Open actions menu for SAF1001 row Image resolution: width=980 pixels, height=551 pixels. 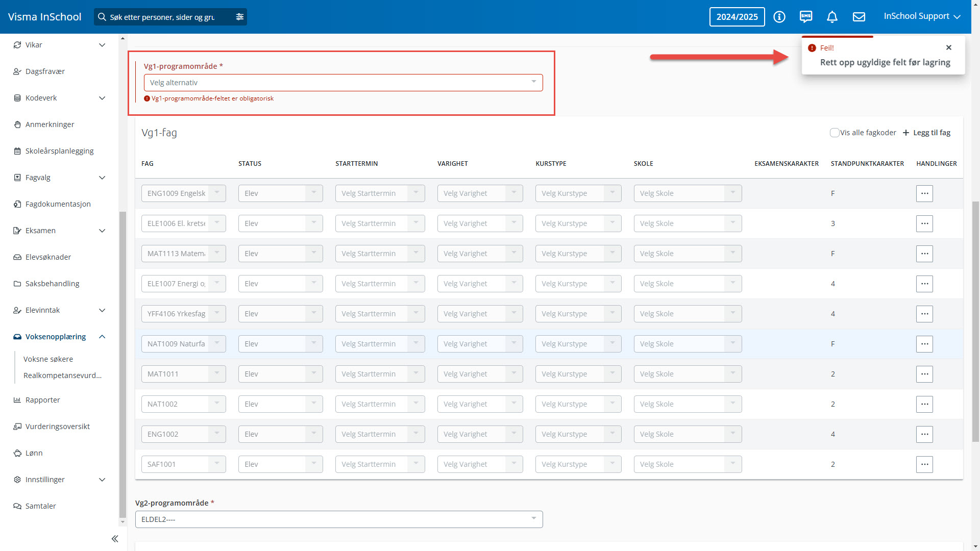point(924,464)
